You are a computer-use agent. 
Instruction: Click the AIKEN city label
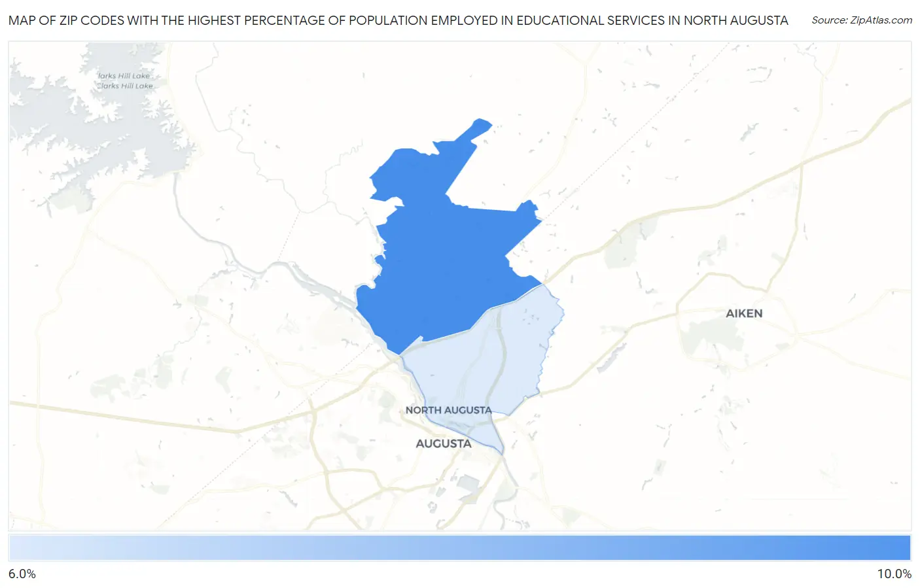[x=744, y=313]
